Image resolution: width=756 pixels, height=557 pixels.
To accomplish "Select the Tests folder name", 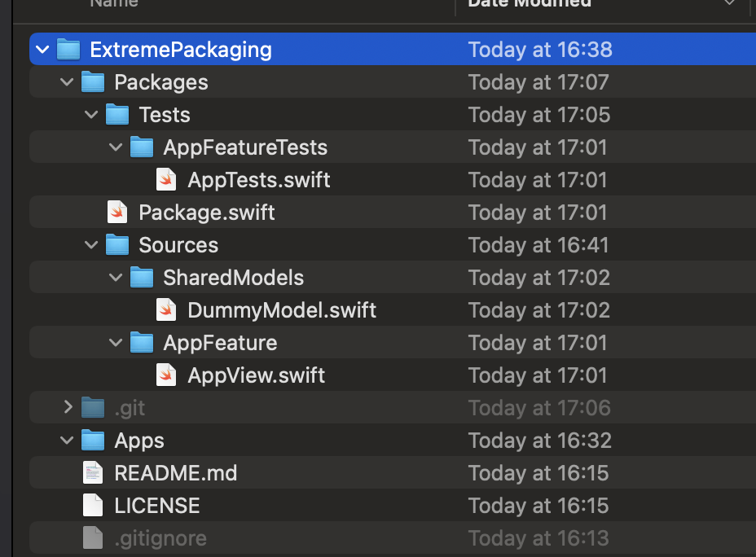I will (165, 115).
